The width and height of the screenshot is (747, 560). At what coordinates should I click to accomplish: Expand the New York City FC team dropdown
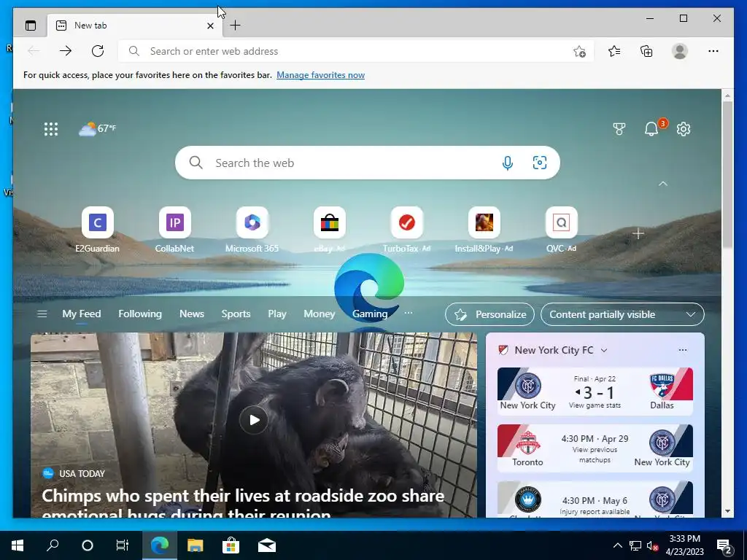604,351
